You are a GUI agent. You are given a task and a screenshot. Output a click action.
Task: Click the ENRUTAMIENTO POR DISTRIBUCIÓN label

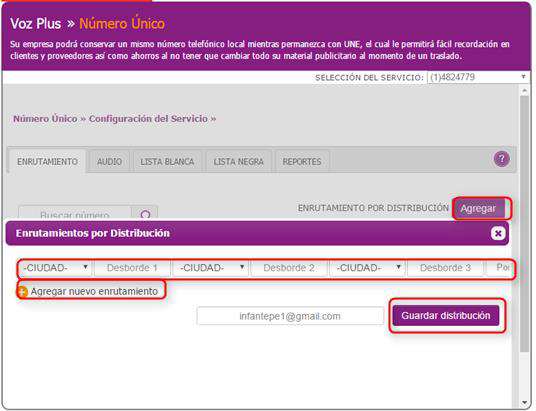373,208
